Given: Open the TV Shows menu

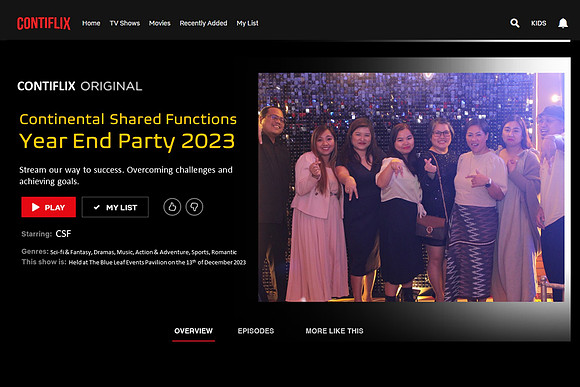Looking at the screenshot, I should (x=125, y=23).
